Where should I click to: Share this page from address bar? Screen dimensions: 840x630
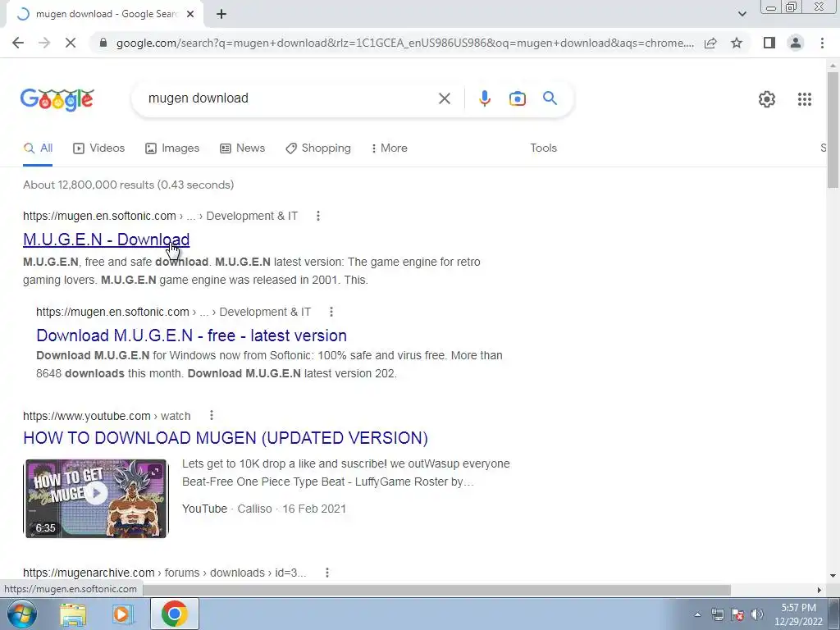point(710,43)
